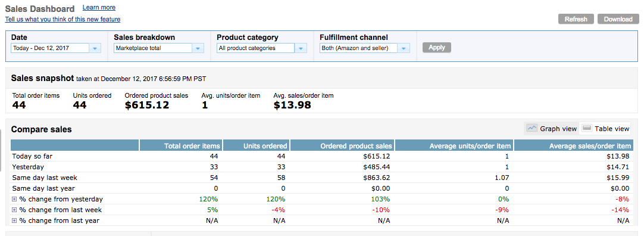Open the Sales breakdown dropdown arrow
The image size is (644, 236).
pos(198,48)
